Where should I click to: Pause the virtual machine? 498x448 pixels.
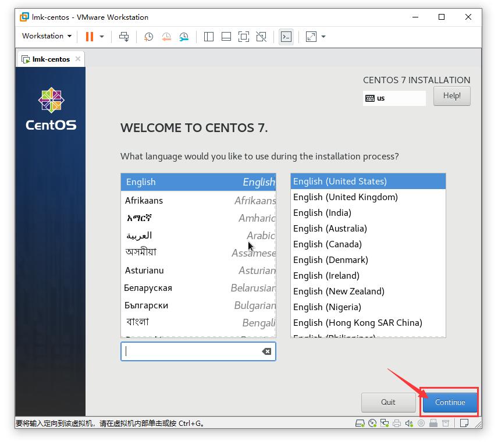(x=90, y=37)
